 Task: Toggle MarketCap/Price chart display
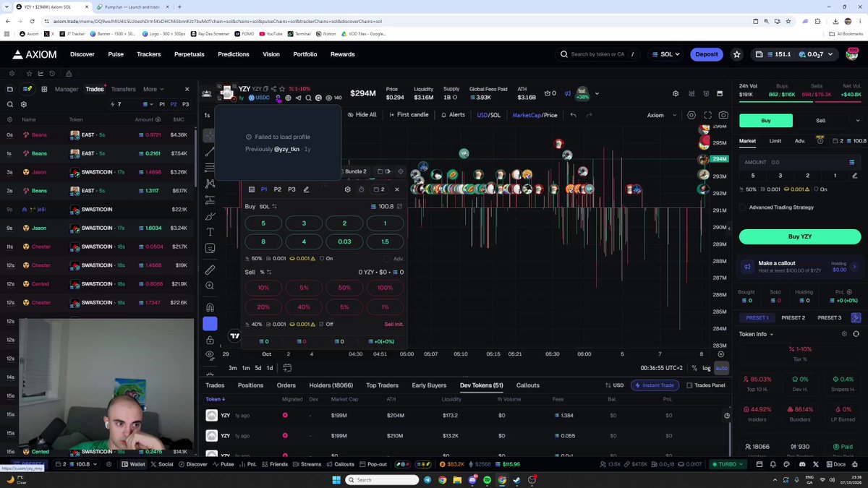(x=535, y=115)
